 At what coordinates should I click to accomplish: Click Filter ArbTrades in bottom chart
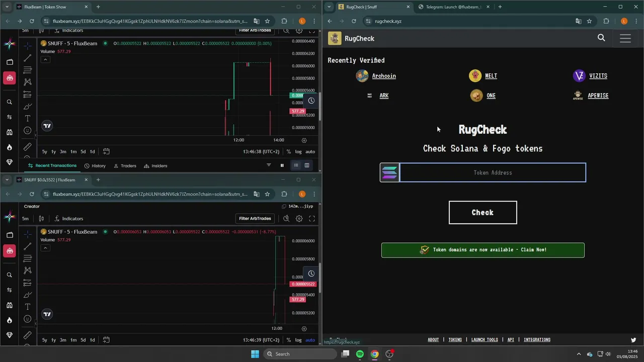pyautogui.click(x=255, y=218)
